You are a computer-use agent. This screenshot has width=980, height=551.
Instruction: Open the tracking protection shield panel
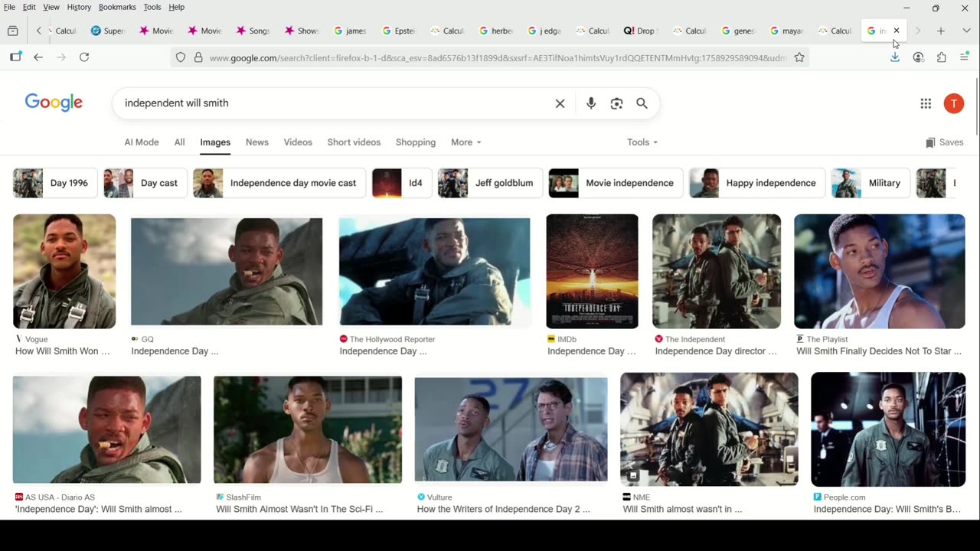click(x=181, y=57)
